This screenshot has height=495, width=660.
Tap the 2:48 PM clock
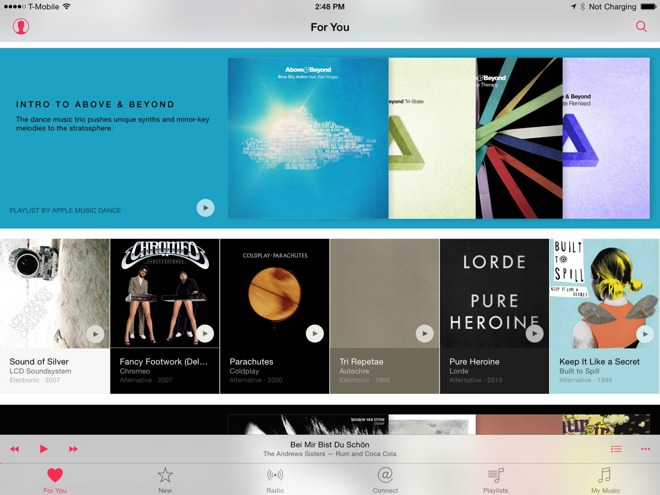click(330, 7)
